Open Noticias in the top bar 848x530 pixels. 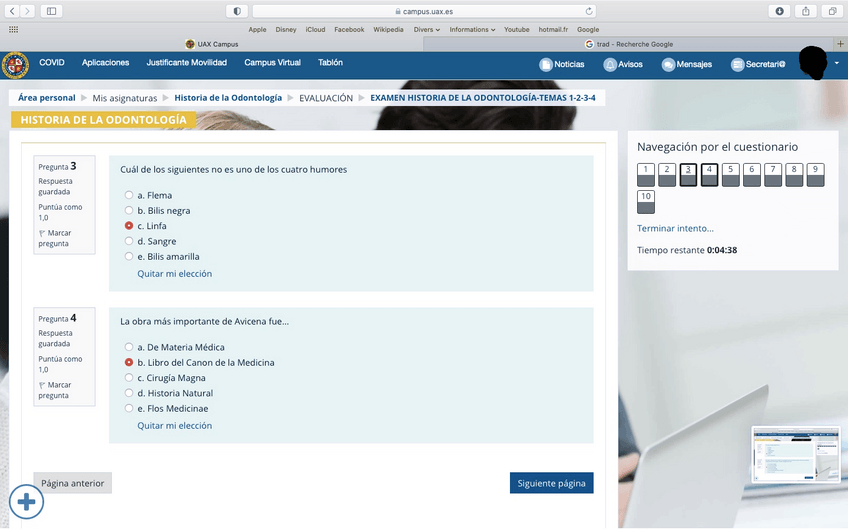562,64
